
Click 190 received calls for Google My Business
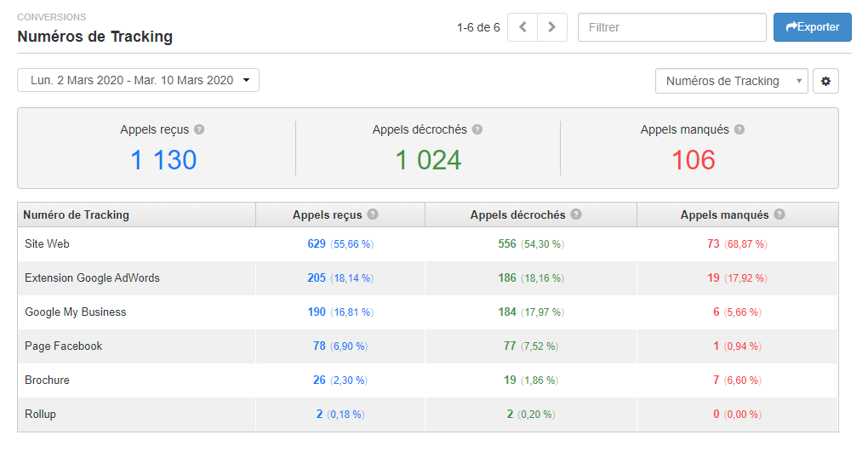317,312
